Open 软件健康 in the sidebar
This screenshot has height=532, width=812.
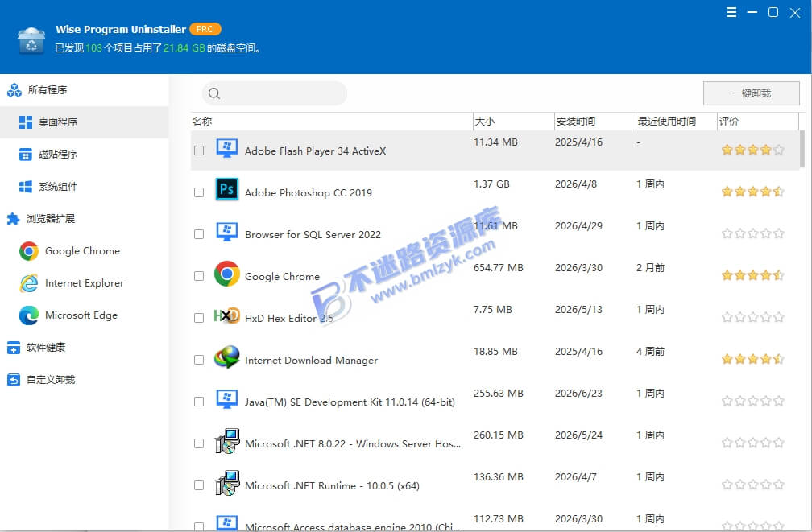85,347
